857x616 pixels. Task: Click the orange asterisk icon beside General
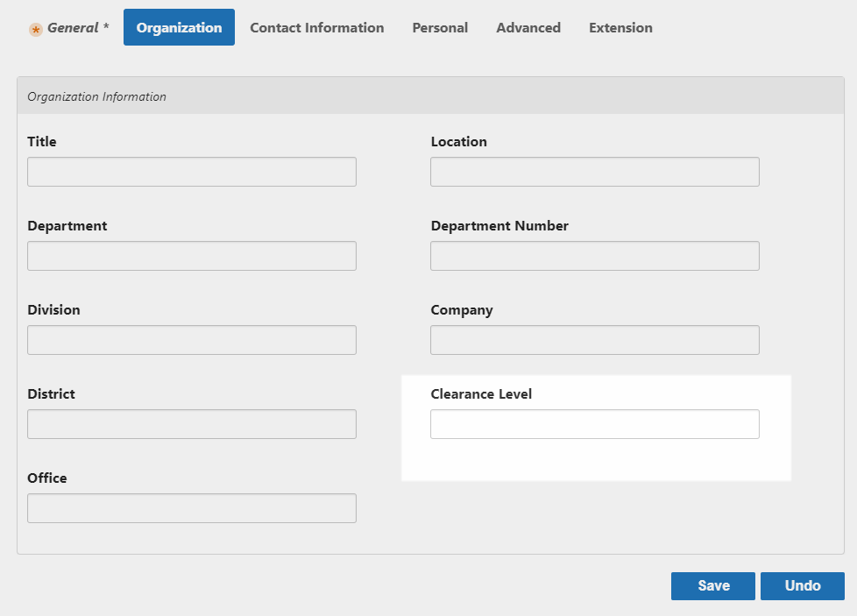36,30
